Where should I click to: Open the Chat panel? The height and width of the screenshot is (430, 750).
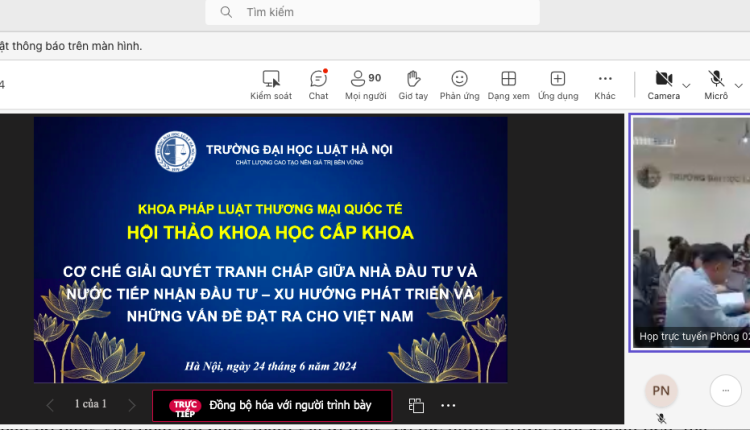(318, 79)
